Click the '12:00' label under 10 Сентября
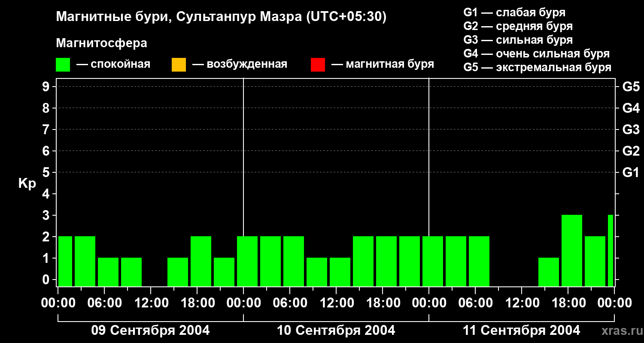 click(x=336, y=303)
